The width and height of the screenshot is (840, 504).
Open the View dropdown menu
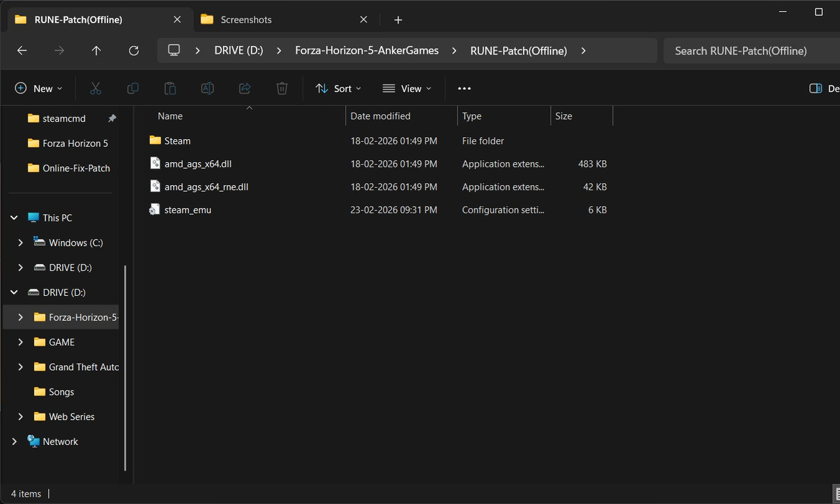point(407,88)
